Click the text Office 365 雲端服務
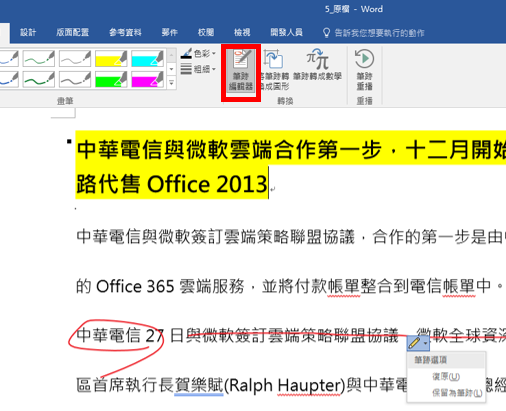Screen dimensions: 506x411 pos(170,286)
